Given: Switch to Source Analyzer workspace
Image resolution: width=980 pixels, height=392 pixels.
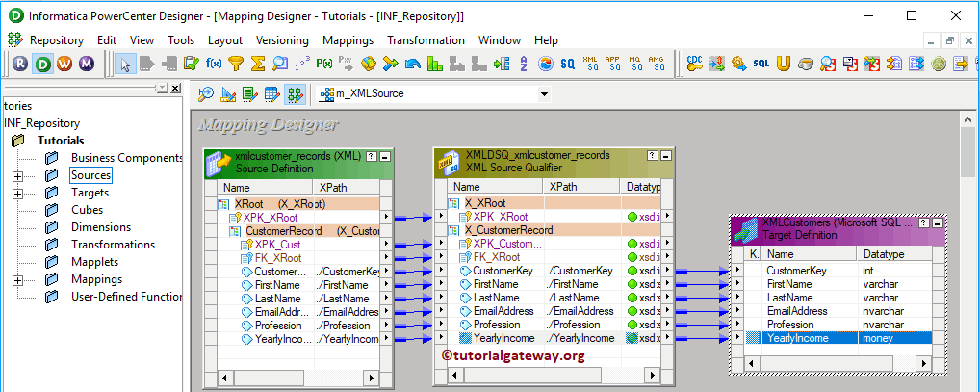Looking at the screenshot, I should tap(206, 94).
